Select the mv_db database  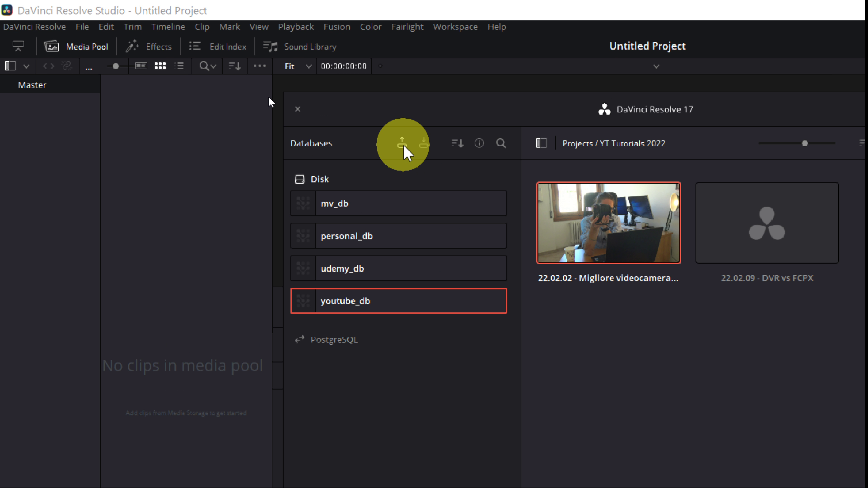pyautogui.click(x=399, y=203)
